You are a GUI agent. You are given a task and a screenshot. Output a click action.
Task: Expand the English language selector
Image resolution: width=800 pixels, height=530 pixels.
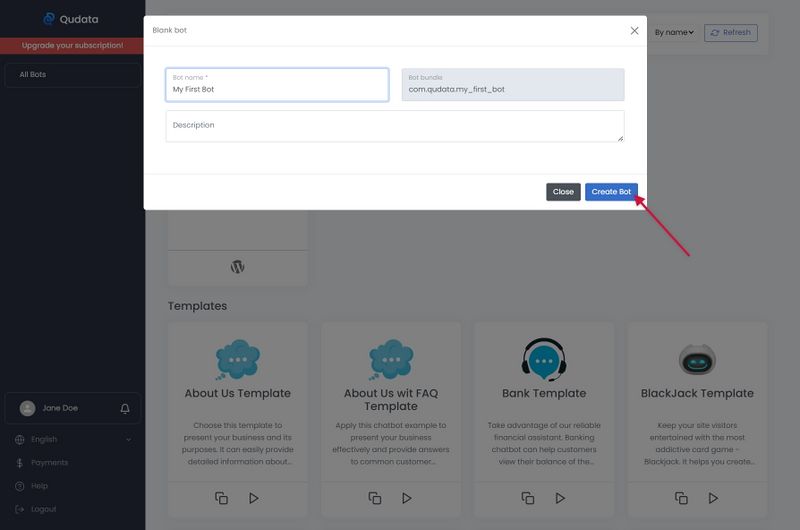pyautogui.click(x=72, y=440)
